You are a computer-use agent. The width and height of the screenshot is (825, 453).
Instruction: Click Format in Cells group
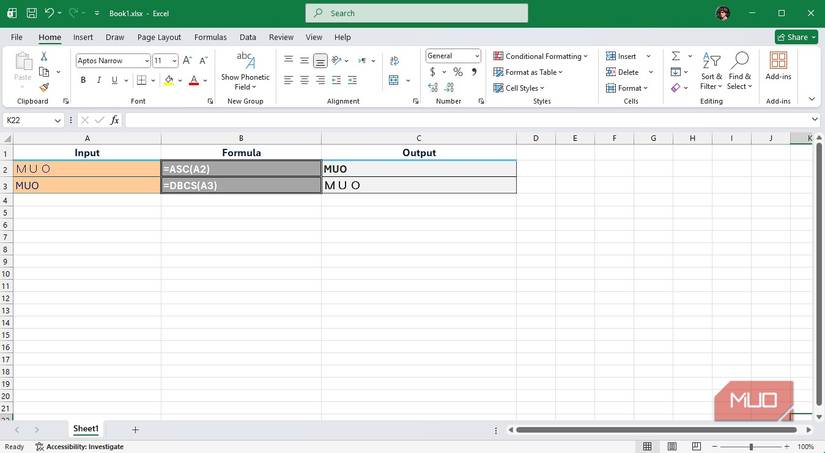coord(627,88)
